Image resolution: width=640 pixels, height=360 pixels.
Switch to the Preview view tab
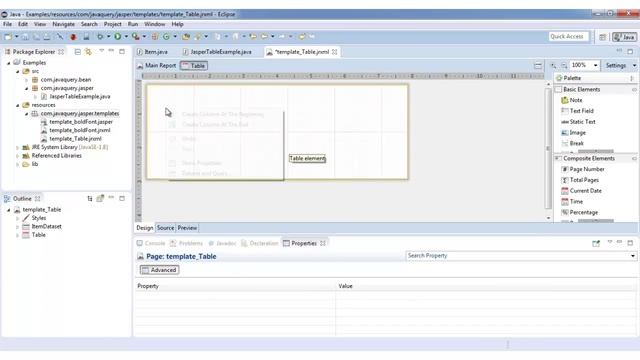pos(187,228)
